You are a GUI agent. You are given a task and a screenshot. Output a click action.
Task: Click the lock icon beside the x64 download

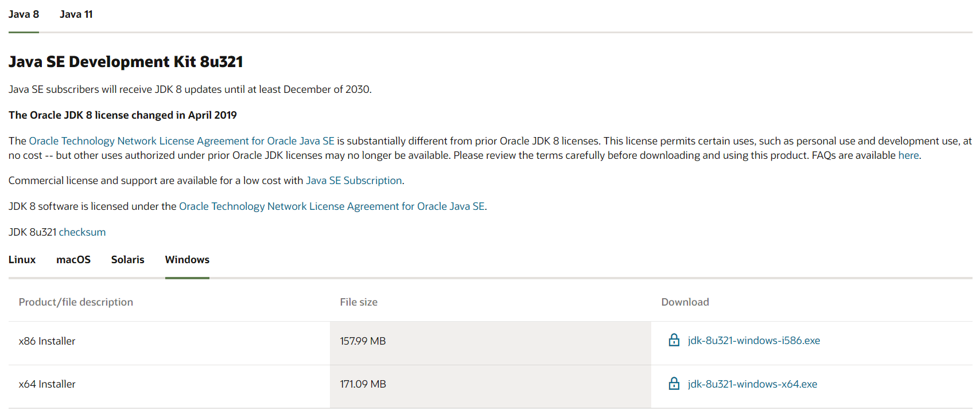point(674,384)
